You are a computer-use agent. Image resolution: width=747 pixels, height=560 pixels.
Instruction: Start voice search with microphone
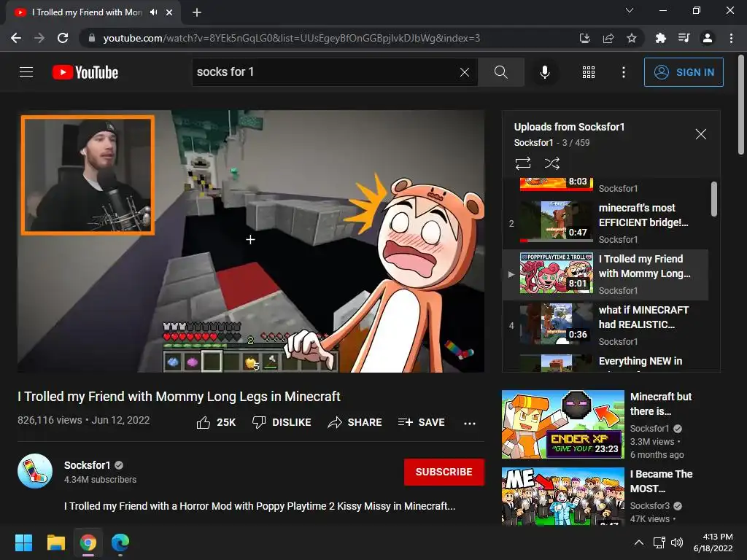point(544,72)
